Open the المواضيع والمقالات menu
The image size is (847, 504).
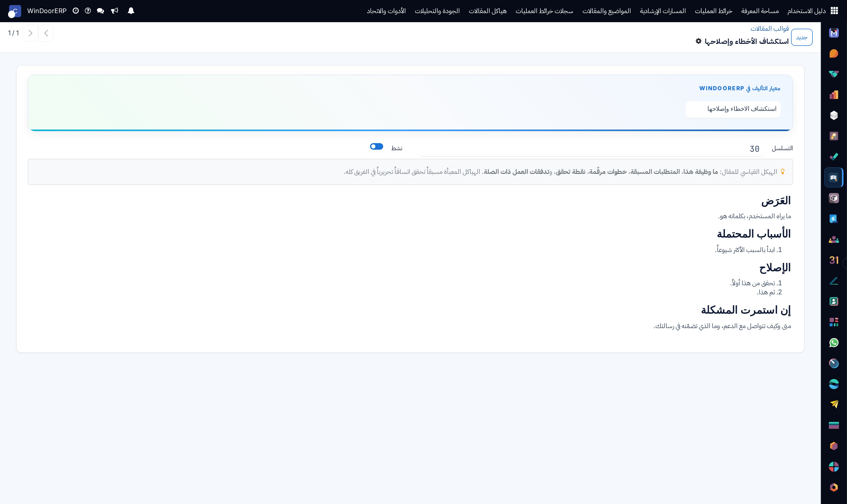(x=607, y=11)
